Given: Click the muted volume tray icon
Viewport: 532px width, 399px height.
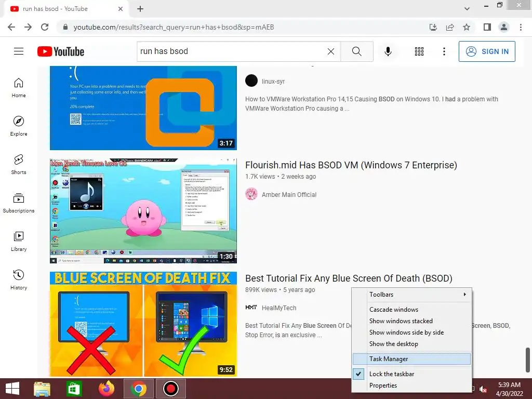Looking at the screenshot, I should coord(483,390).
